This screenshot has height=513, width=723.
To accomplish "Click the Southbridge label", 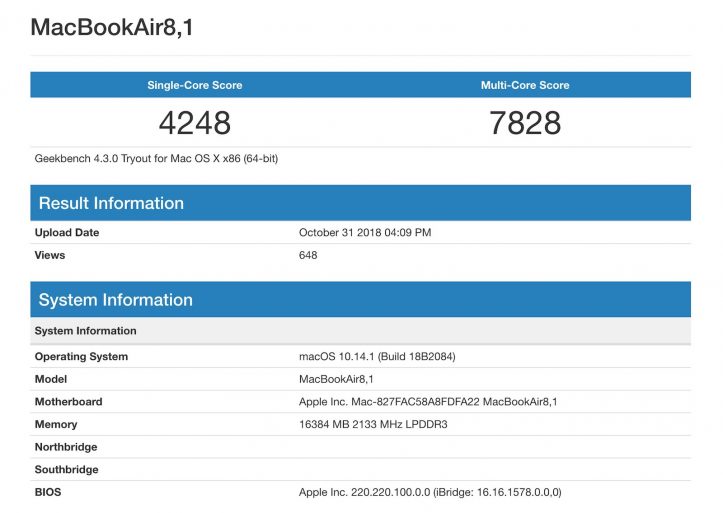I will coord(66,469).
